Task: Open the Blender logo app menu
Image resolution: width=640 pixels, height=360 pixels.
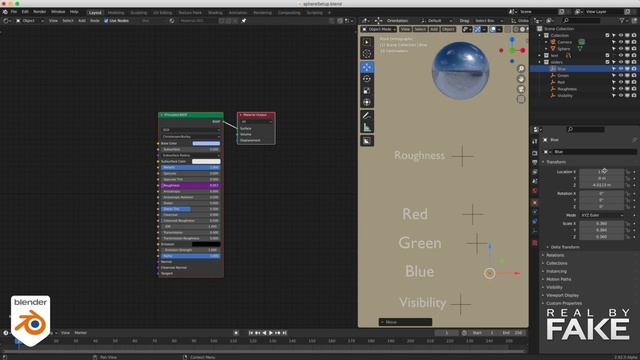Action: click(x=5, y=12)
